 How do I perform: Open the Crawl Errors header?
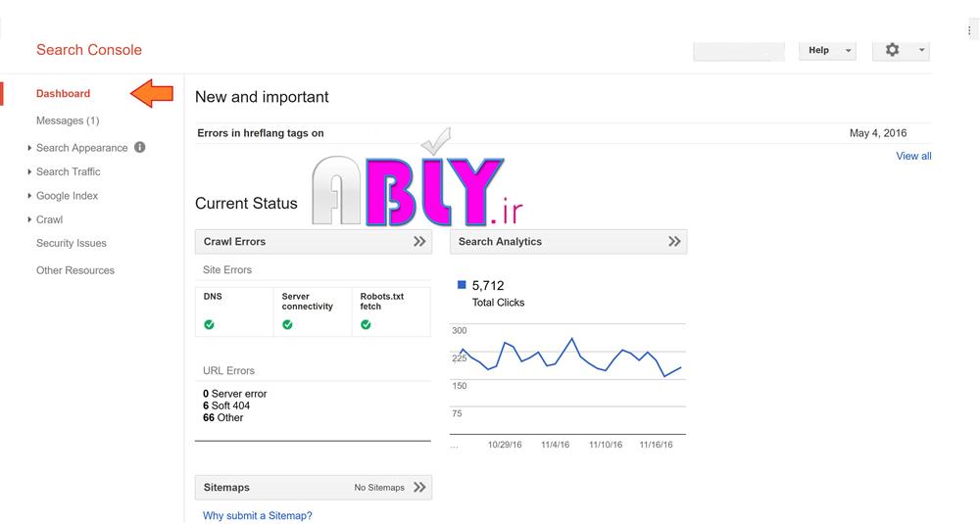click(314, 242)
